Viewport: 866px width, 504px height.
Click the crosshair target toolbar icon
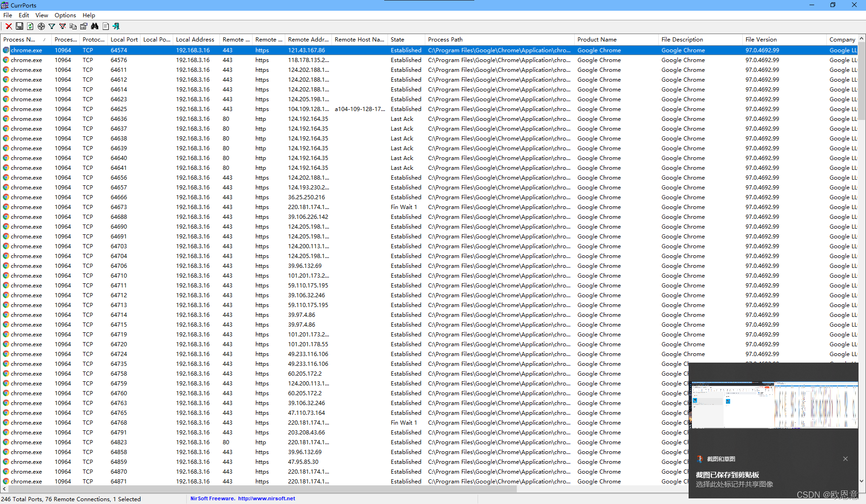[x=41, y=26]
